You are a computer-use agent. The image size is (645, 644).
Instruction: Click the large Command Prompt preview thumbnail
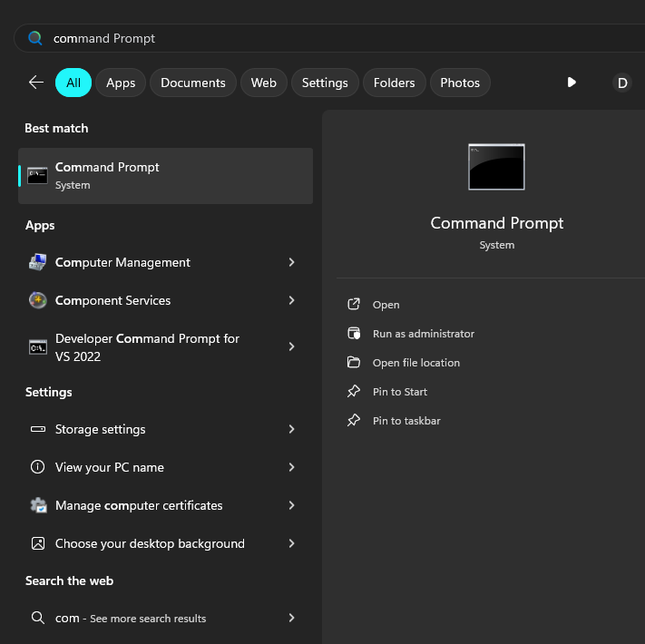click(x=496, y=167)
